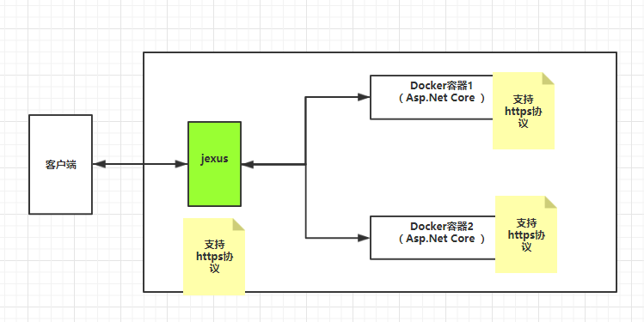The image size is (644, 322).
Task: Select the vertical connector joining both Docker branches
Action: pyautogui.click(x=305, y=167)
